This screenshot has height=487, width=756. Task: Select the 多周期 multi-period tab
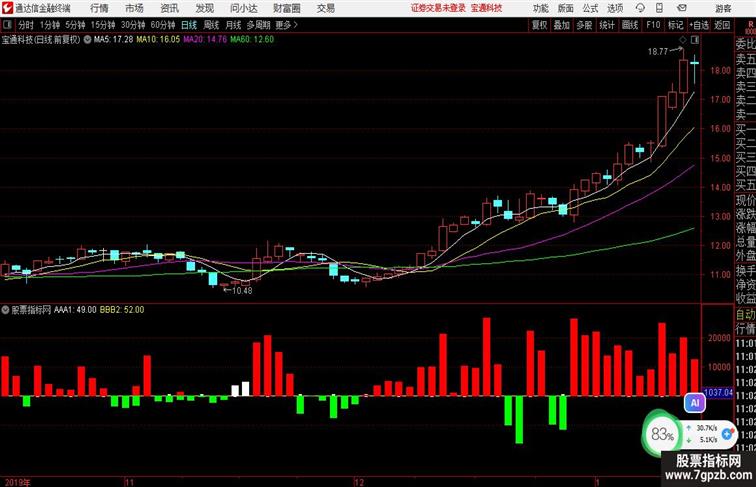[x=258, y=25]
